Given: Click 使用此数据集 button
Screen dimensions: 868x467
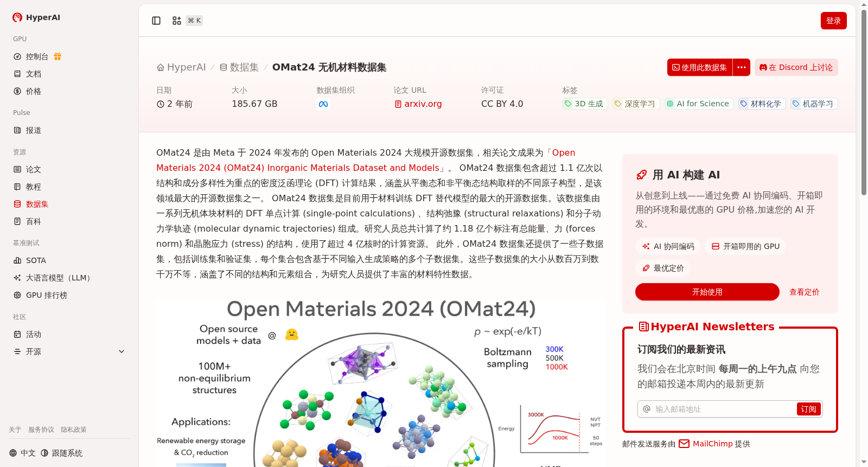Looking at the screenshot, I should [x=700, y=67].
